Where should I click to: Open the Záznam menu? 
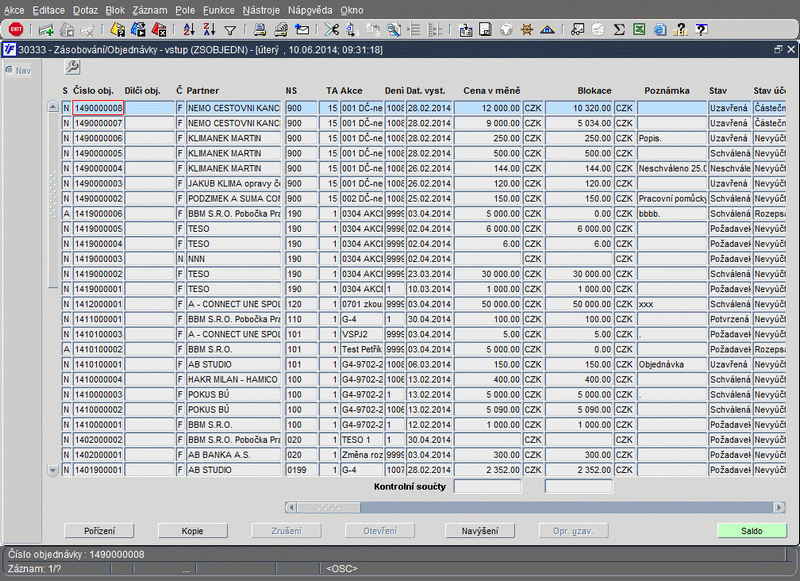(150, 10)
